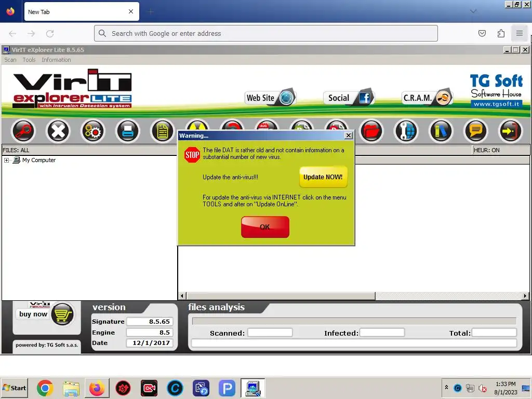Click Update NOW! button
The width and height of the screenshot is (532, 399).
click(x=323, y=177)
